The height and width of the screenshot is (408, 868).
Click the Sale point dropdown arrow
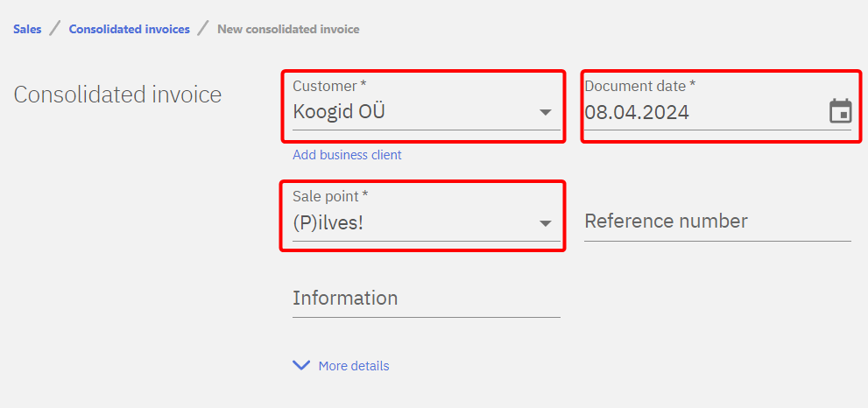545,223
